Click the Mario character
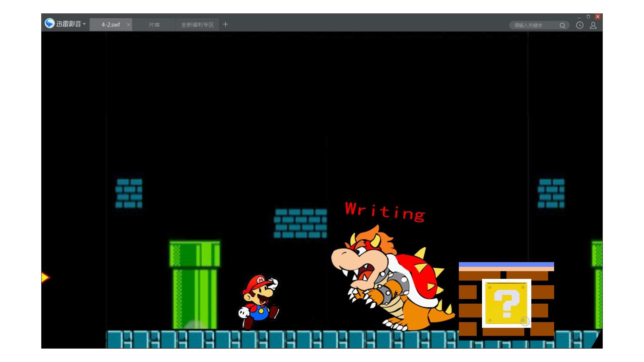The height and width of the screenshot is (362, 644). click(x=258, y=302)
